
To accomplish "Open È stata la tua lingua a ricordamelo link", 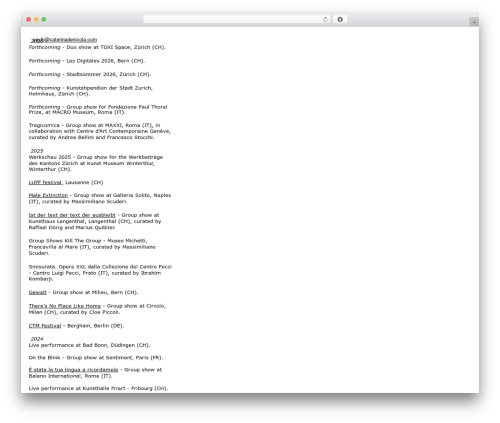I will pos(73,370).
